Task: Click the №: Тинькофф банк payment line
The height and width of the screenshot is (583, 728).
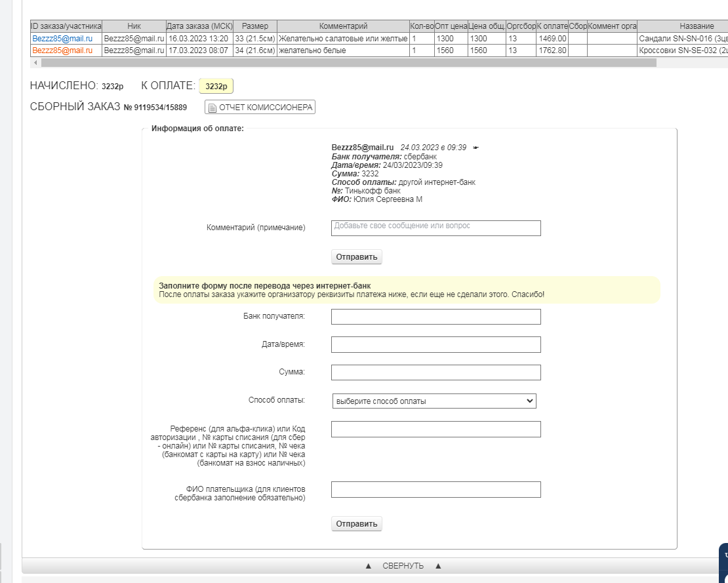Action: (366, 191)
